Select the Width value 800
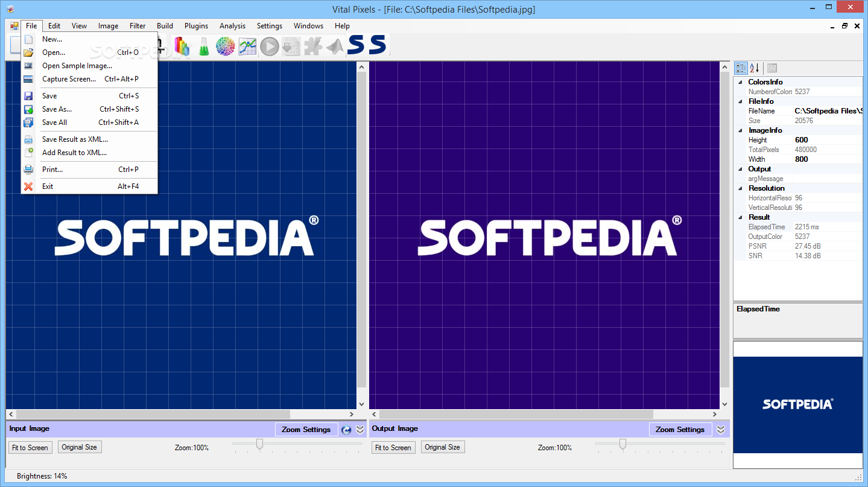The height and width of the screenshot is (487, 868). pyautogui.click(x=828, y=159)
